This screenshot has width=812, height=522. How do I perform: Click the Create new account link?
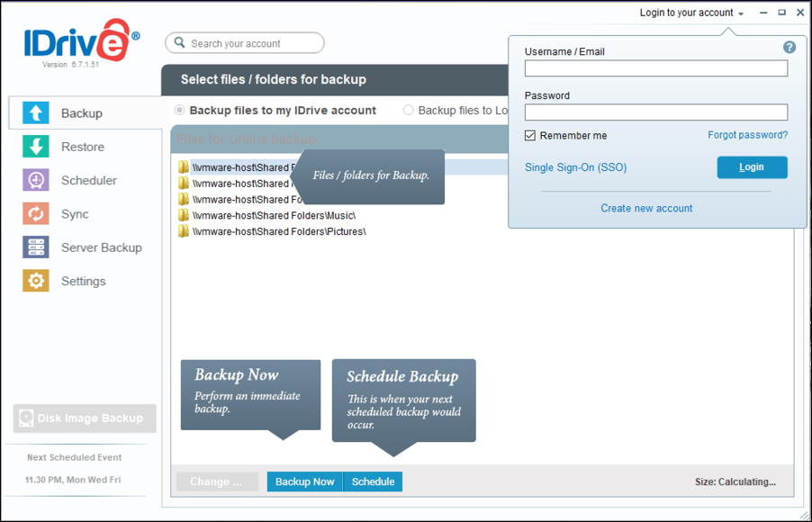pos(646,208)
